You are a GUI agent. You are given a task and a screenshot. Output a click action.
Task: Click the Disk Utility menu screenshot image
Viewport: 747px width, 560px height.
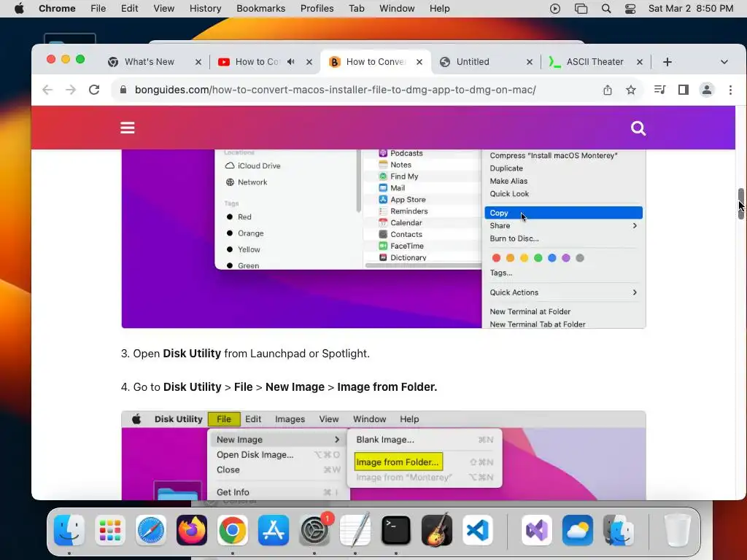[384, 455]
